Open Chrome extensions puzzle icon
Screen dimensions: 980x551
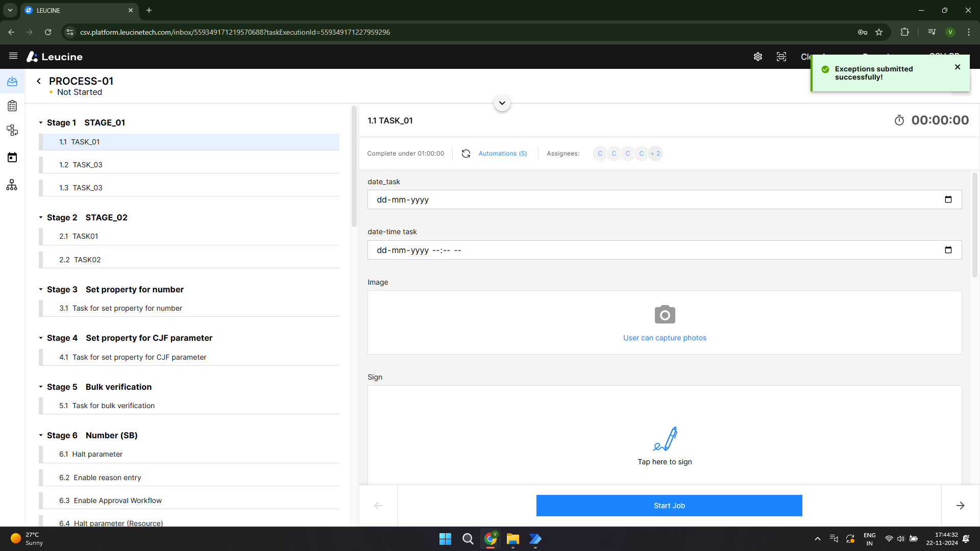pos(905,32)
